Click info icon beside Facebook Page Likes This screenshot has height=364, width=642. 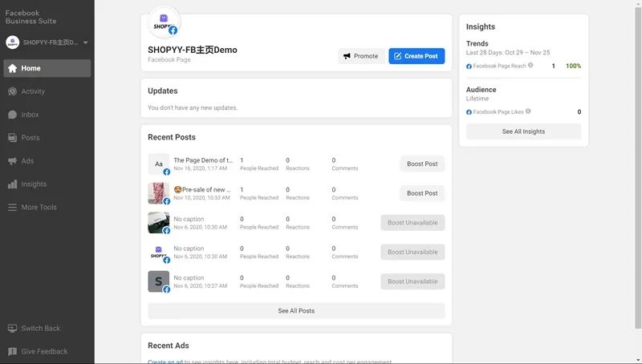[528, 111]
